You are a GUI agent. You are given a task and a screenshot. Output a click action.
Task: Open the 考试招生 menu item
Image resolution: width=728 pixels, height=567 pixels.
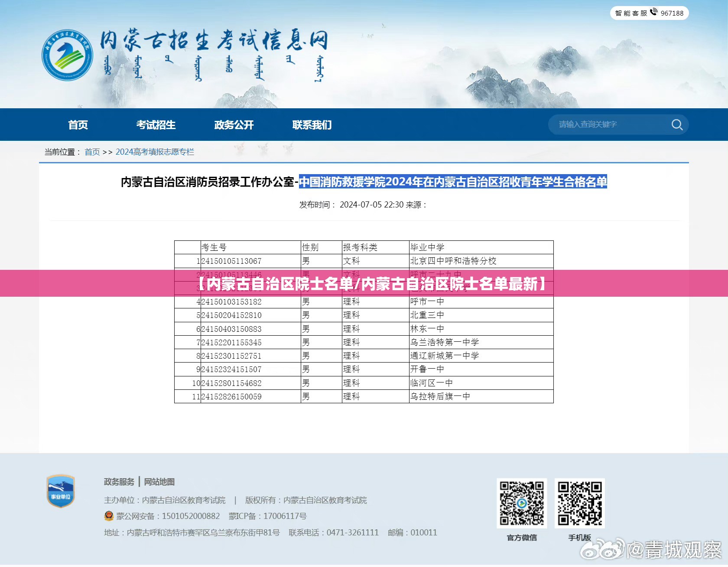156,125
